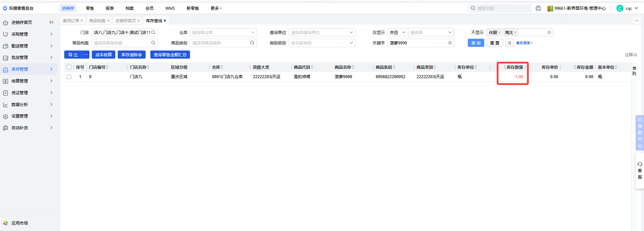Open the 零售 top menu

click(x=90, y=8)
